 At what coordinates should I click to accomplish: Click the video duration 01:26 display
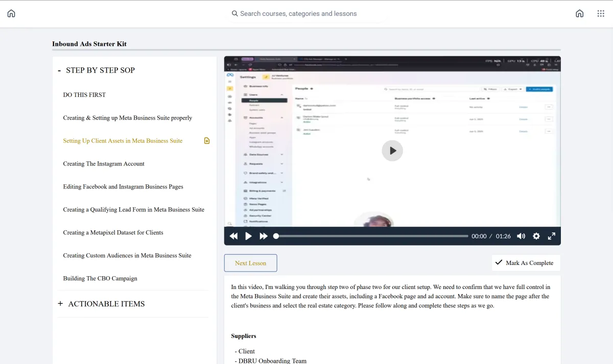[x=503, y=236]
